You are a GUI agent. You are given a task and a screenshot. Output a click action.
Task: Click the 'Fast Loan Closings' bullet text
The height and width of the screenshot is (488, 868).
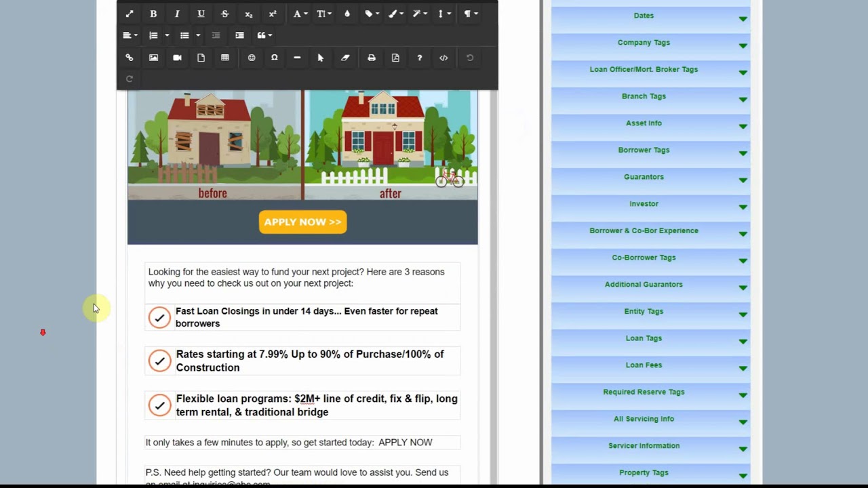[x=307, y=317]
